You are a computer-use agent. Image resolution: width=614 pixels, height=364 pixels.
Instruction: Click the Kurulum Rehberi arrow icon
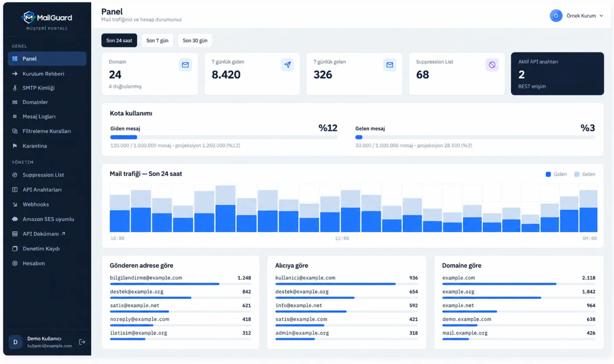point(14,74)
